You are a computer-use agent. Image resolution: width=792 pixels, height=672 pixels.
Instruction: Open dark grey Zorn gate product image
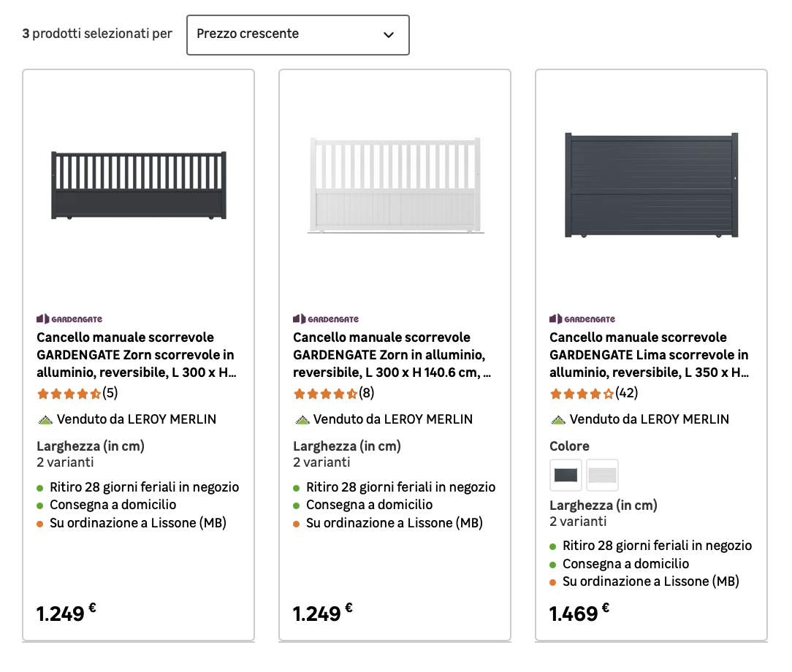[x=139, y=186]
